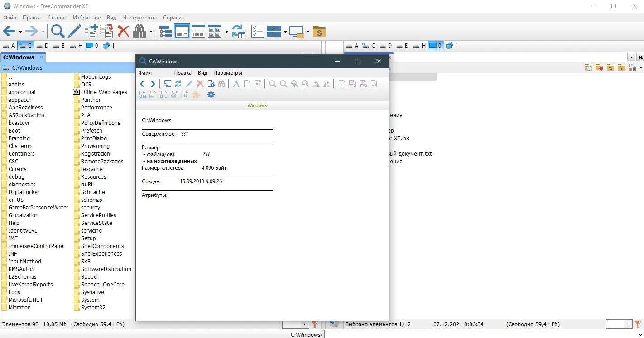Screen dimensions: 644x338
Task: Open the right panel filter dropdown in status bar
Action: pos(628,324)
